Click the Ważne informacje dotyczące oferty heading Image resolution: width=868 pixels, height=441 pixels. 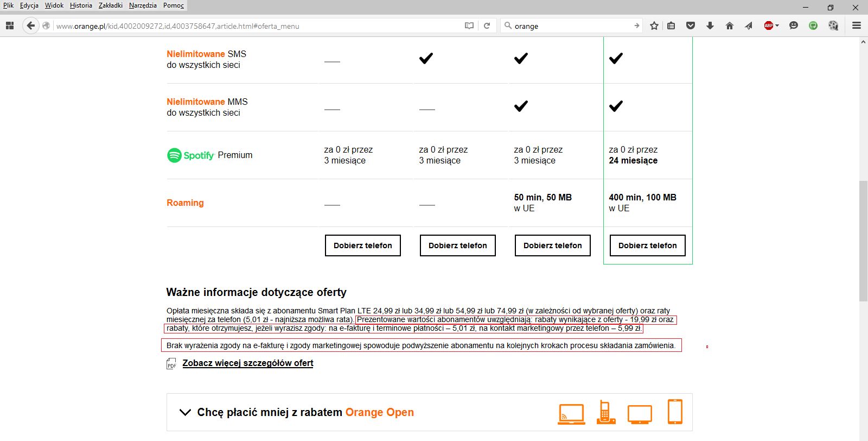pos(256,292)
